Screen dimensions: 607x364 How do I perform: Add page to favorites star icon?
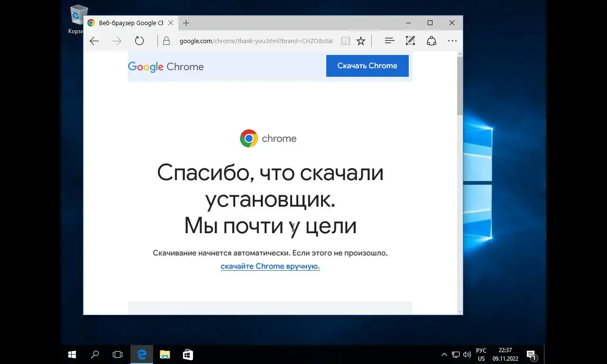coord(361,41)
